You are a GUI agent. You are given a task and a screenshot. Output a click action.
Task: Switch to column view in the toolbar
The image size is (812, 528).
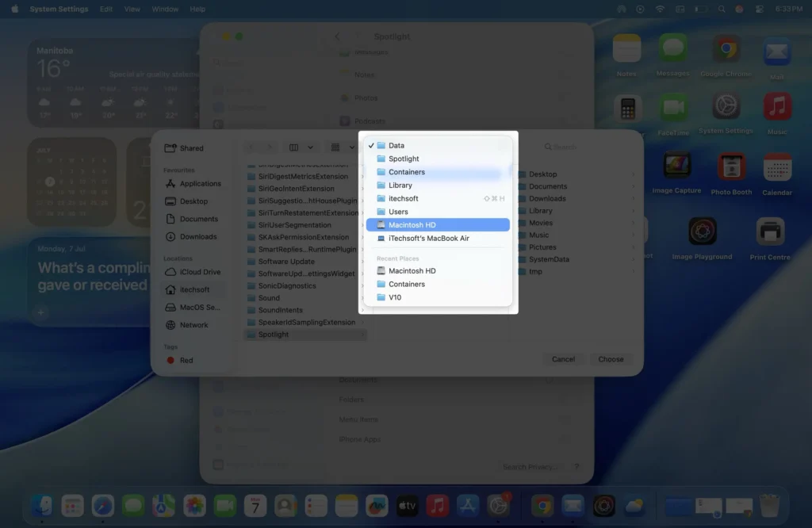[295, 147]
